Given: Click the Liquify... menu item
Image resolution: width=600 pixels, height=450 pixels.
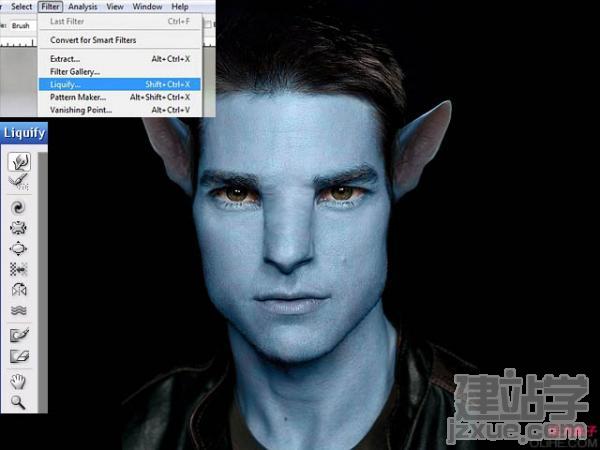Looking at the screenshot, I should [x=120, y=84].
